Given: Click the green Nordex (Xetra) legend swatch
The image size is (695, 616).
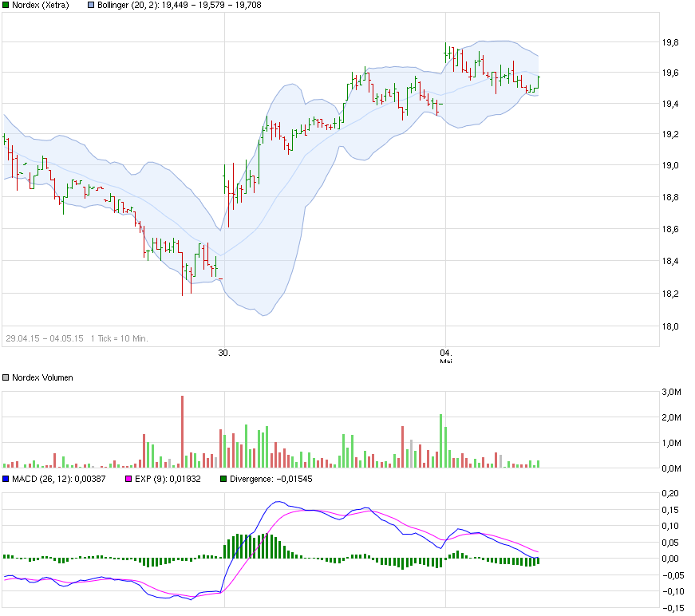Looking at the screenshot, I should 6,6.
